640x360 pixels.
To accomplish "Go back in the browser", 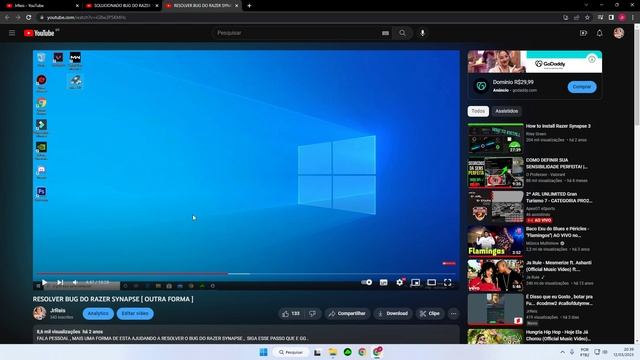I will click(x=7, y=18).
